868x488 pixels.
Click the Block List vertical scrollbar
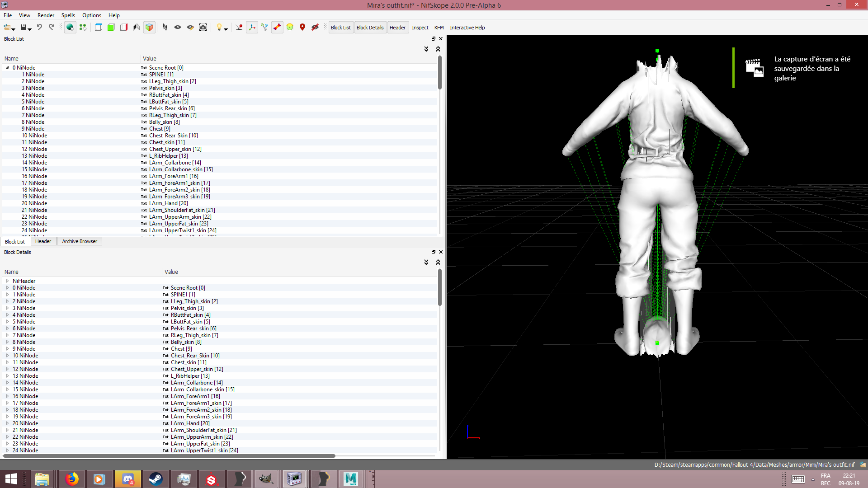coord(440,73)
